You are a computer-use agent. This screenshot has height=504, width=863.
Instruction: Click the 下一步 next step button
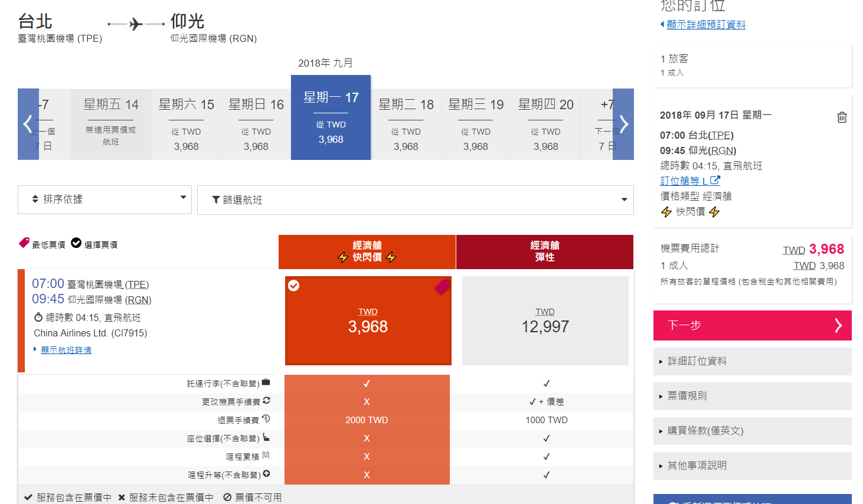753,325
